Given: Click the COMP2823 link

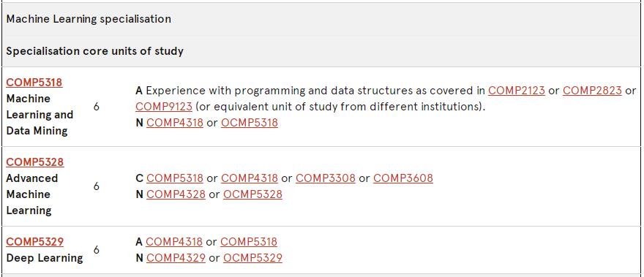Looking at the screenshot, I should (x=592, y=91).
